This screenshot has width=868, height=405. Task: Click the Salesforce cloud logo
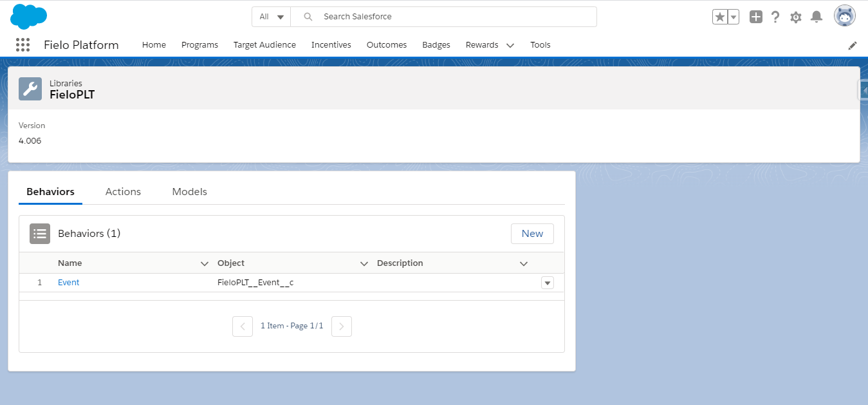[29, 17]
